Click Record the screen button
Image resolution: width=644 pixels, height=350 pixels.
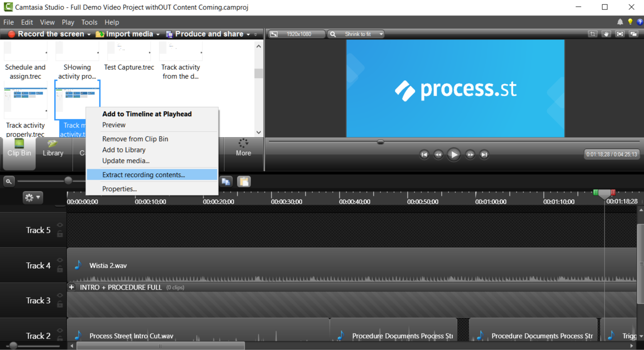(x=46, y=34)
